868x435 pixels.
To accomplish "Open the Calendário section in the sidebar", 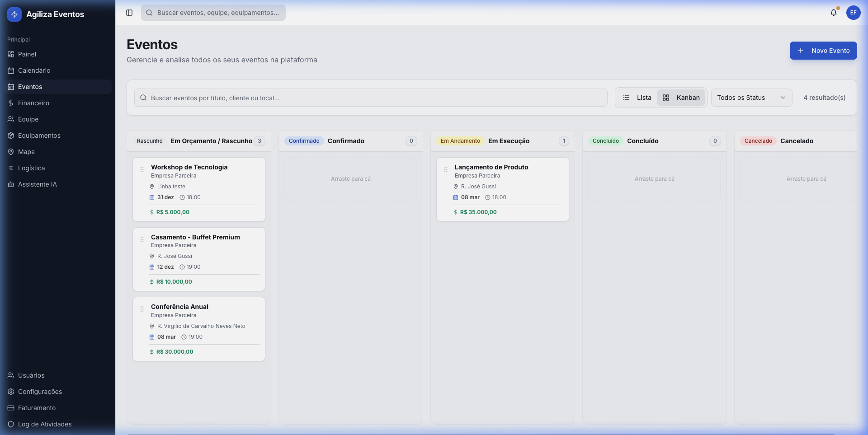I will [x=33, y=70].
